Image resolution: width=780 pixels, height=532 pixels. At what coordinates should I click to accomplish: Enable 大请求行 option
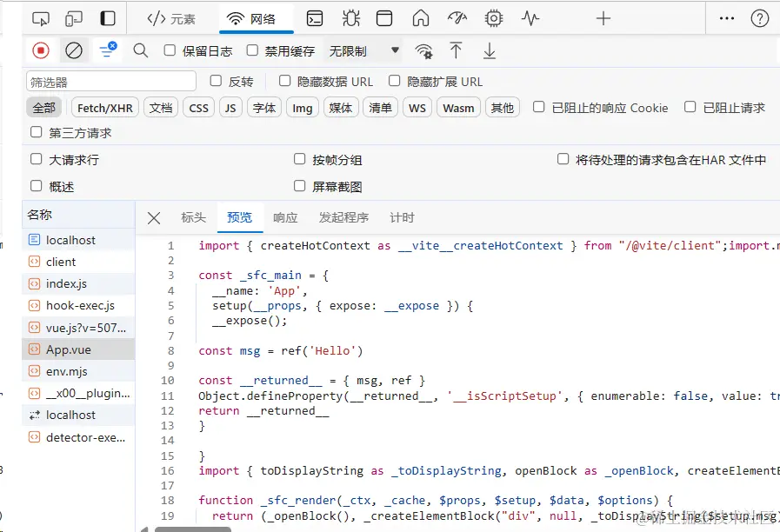[36, 159]
